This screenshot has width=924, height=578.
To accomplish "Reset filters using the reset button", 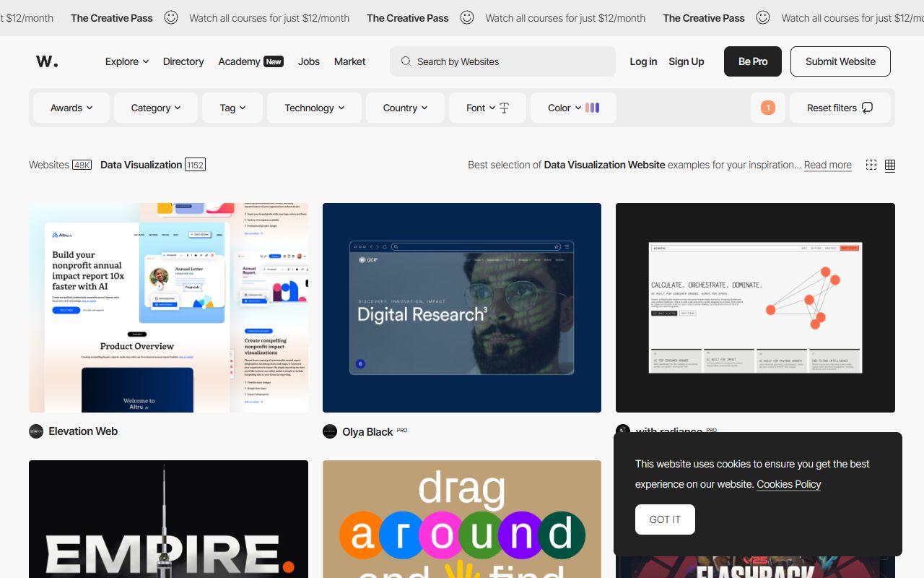I will point(840,108).
